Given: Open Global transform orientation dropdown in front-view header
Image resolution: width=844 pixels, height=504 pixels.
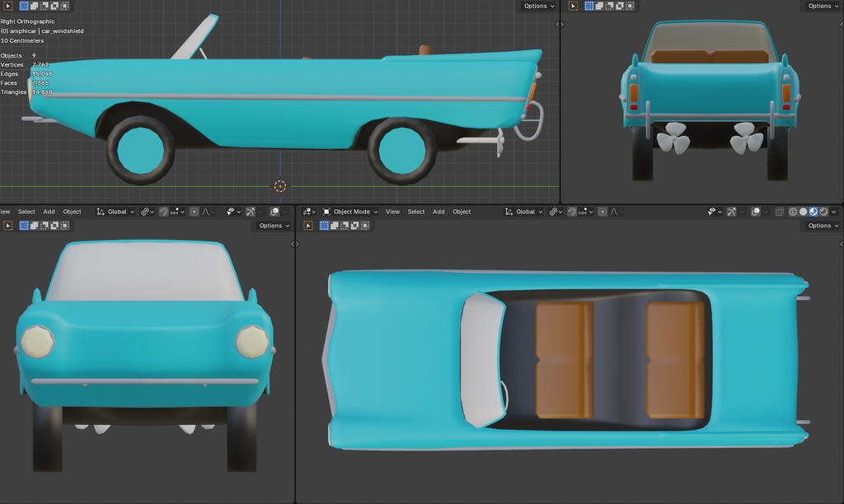Looking at the screenshot, I should click(x=115, y=212).
